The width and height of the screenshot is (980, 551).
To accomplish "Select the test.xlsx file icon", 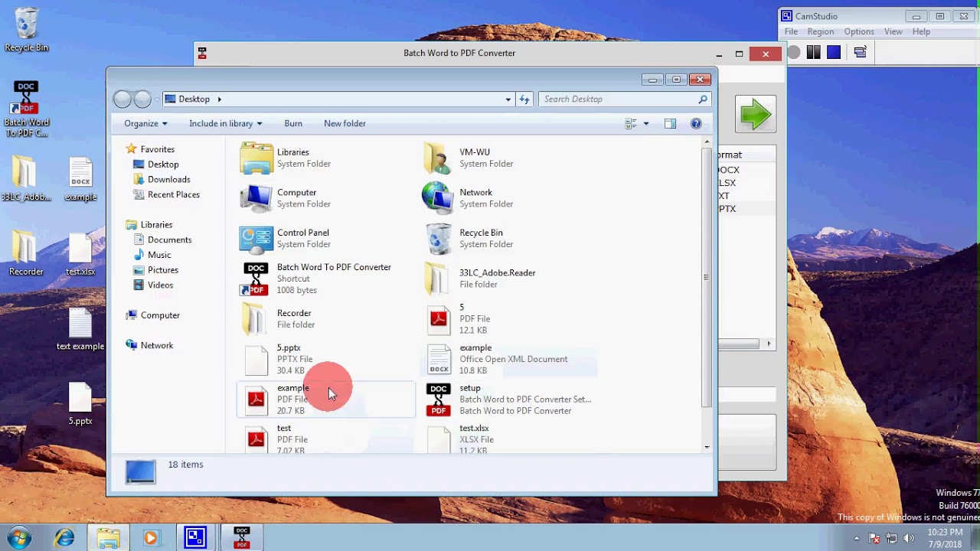I will (438, 439).
